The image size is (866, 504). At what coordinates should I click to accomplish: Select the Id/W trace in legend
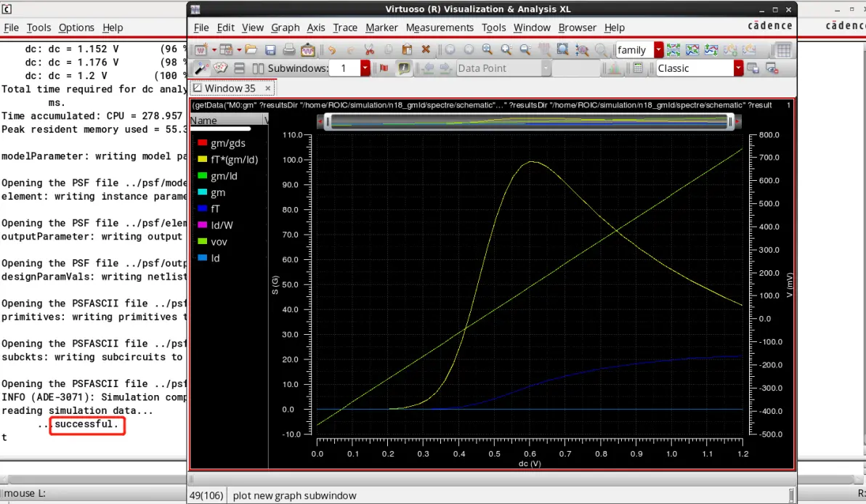tap(222, 225)
